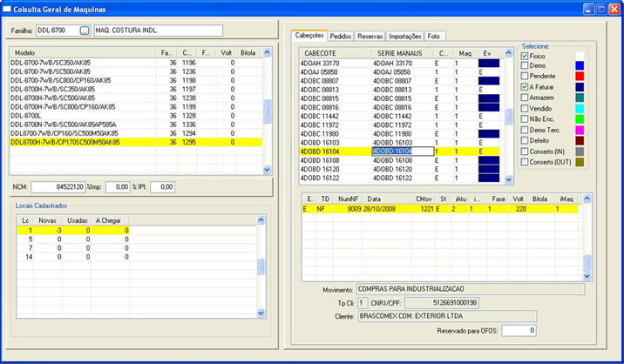Click the Movimento field
624x364 pixels.
click(x=471, y=289)
